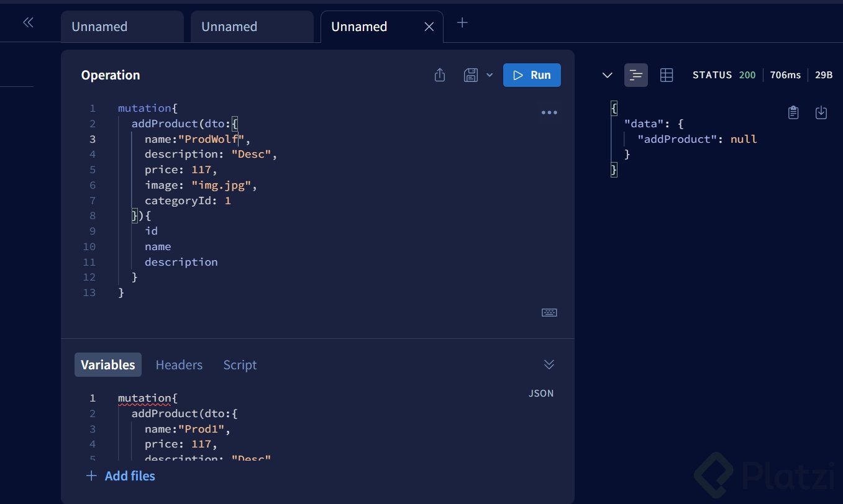Image resolution: width=843 pixels, height=504 pixels.
Task: Click the save operation icon
Action: point(471,75)
